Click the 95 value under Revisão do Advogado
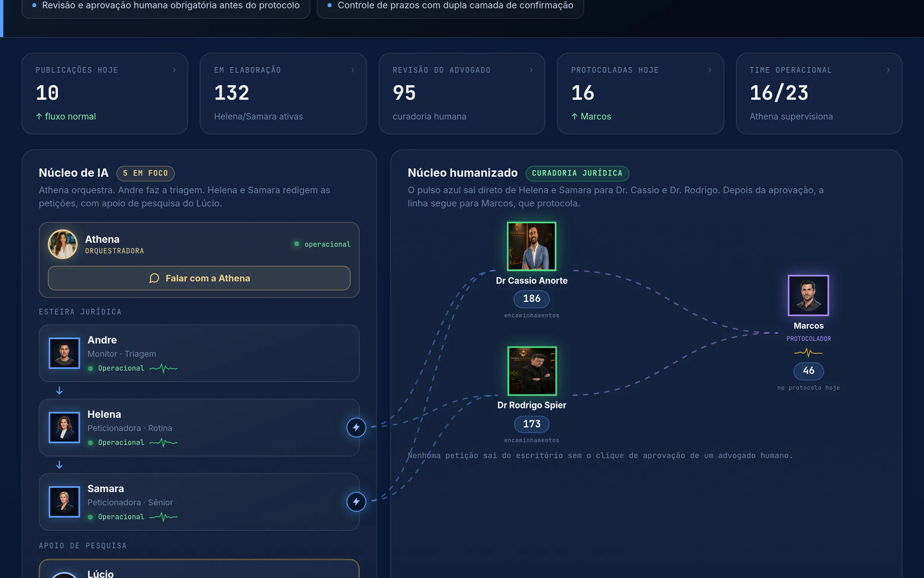This screenshot has height=578, width=924. click(404, 93)
